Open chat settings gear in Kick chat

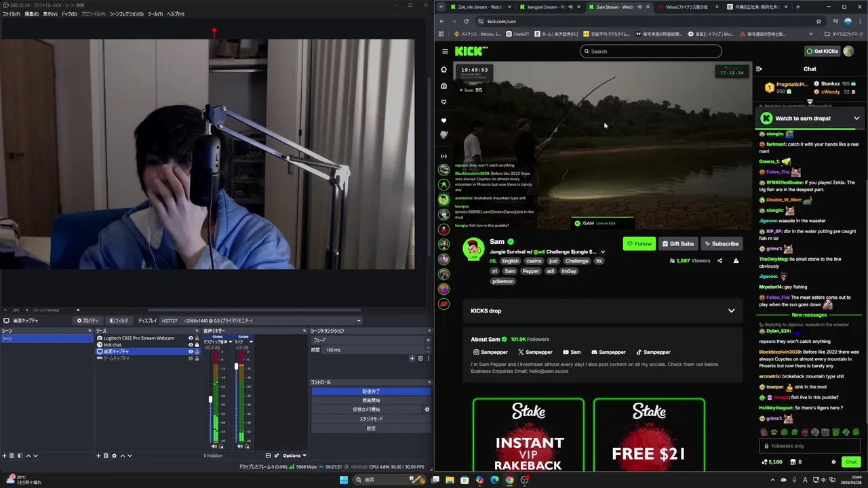pyautogui.click(x=833, y=462)
